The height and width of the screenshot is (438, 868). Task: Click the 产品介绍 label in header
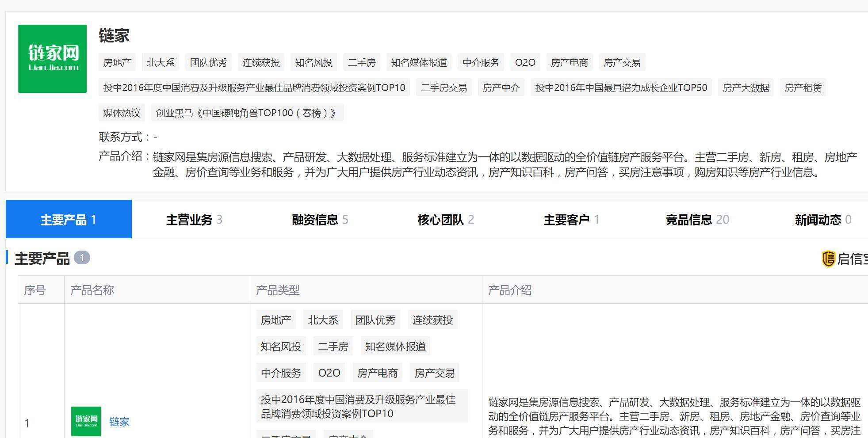click(x=124, y=156)
